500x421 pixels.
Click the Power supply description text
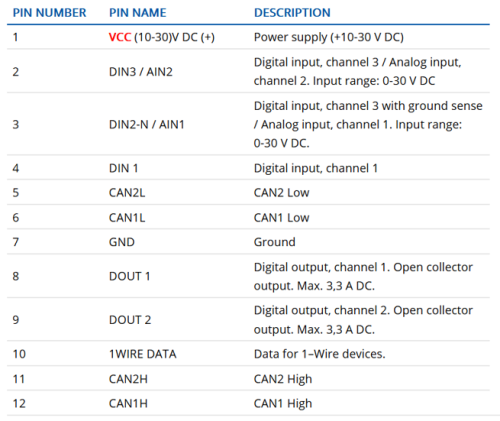click(329, 37)
